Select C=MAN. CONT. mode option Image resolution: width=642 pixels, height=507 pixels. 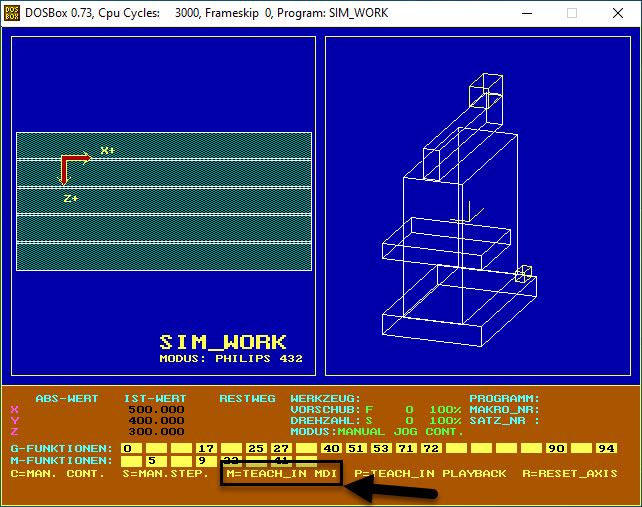(58, 474)
